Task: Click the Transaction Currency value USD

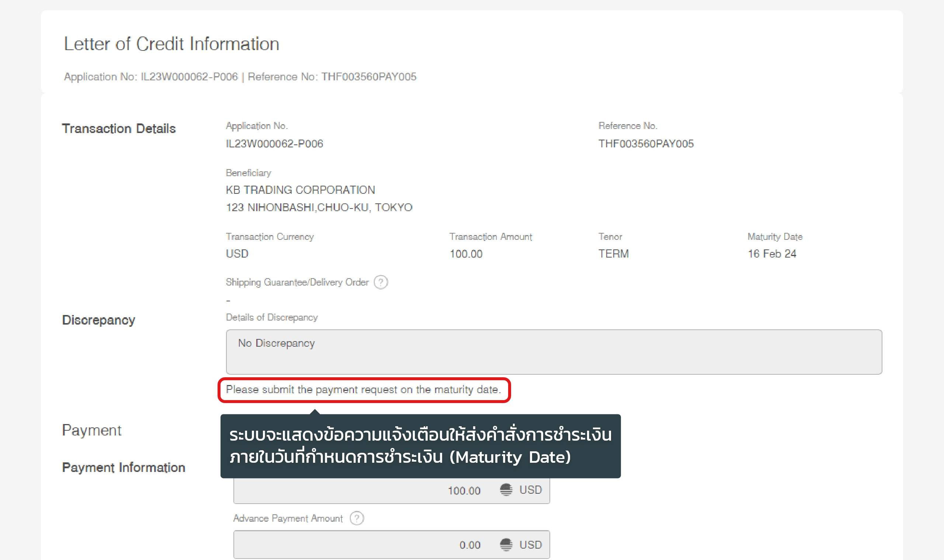Action: point(237,253)
